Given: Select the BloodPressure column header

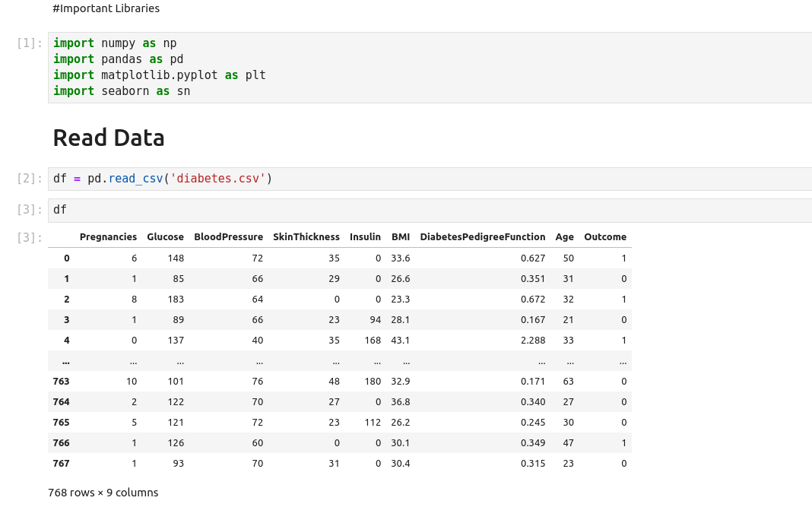Looking at the screenshot, I should tap(228, 237).
